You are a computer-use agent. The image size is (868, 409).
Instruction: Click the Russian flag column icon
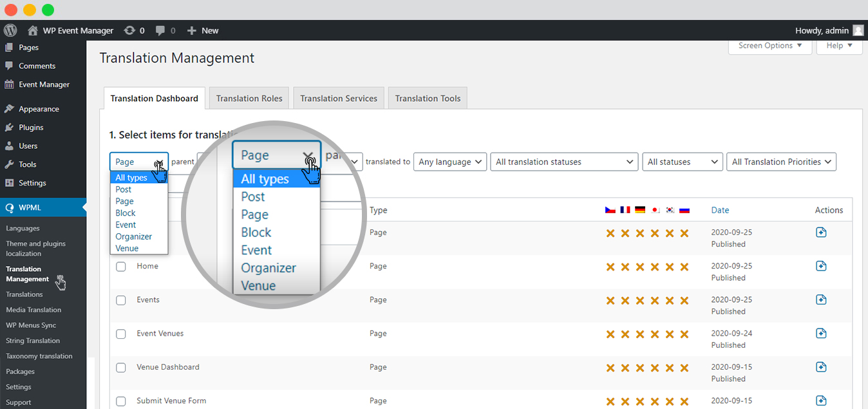click(684, 210)
